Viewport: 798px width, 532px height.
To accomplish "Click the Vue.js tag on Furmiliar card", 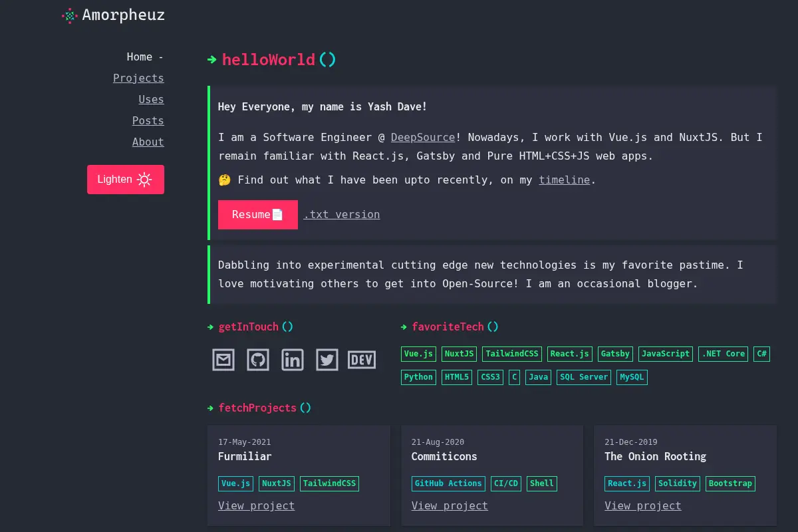I will 236,483.
